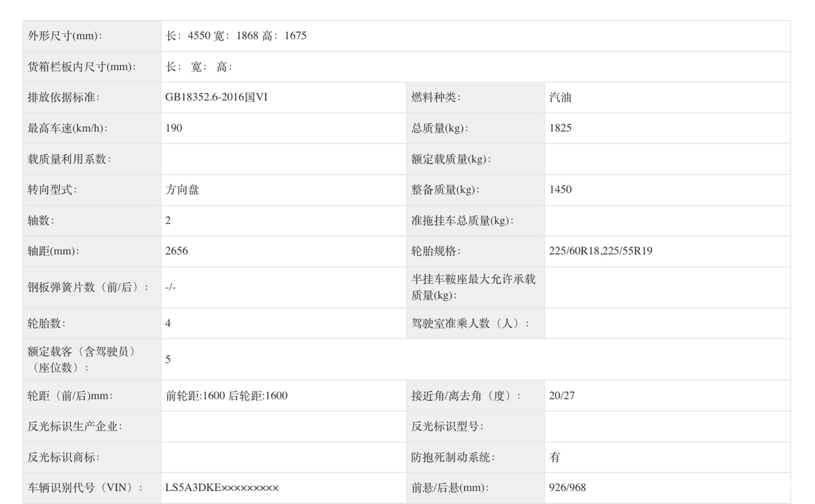Image resolution: width=815 pixels, height=504 pixels.
Task: Click the 外形尺寸(mm) label cell
Action: [65, 36]
